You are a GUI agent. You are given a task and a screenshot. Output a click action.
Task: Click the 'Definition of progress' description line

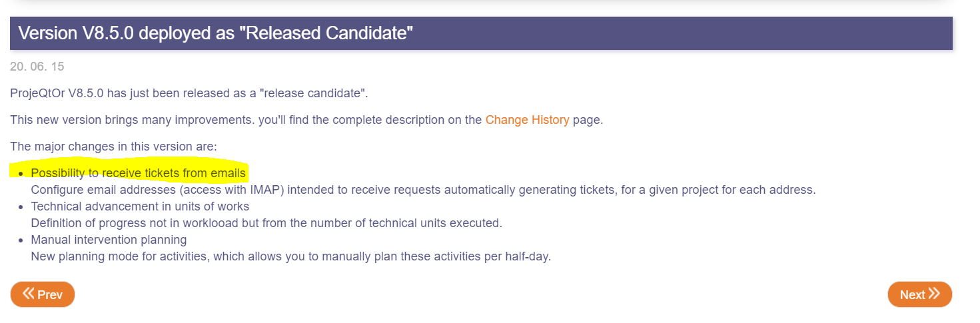[x=266, y=223]
